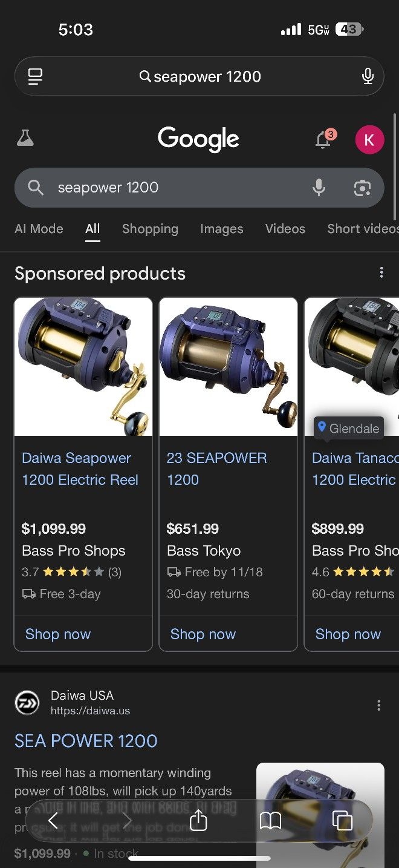
Task: Open your account avatar with the K
Action: click(369, 139)
